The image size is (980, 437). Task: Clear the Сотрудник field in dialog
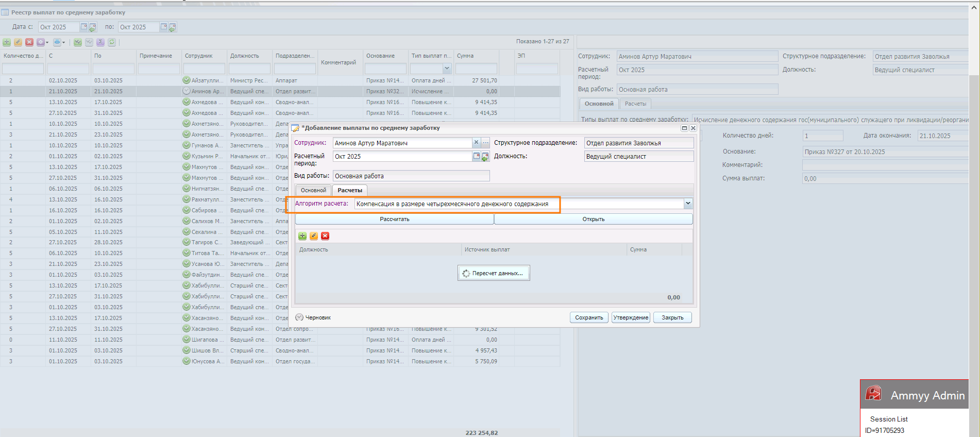click(x=477, y=143)
